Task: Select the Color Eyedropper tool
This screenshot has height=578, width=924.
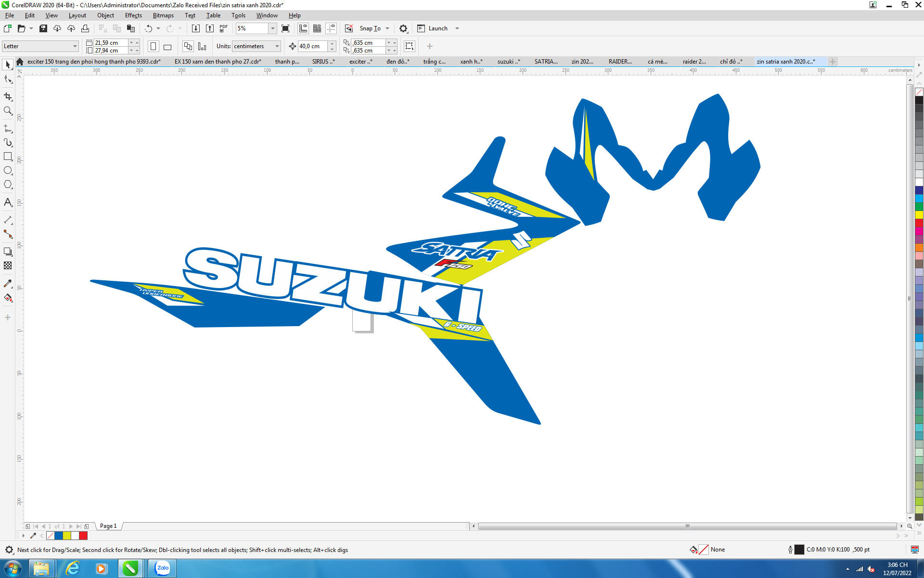Action: click(8, 284)
